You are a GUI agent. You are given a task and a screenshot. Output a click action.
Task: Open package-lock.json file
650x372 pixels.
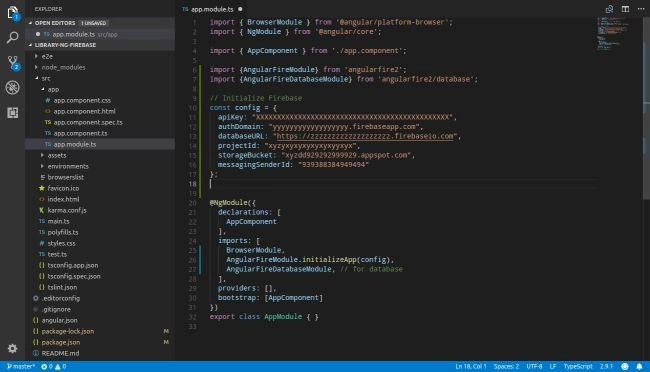(x=68, y=331)
